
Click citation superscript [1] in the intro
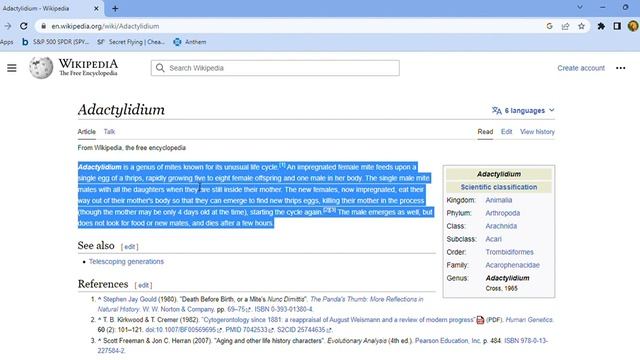(282, 165)
